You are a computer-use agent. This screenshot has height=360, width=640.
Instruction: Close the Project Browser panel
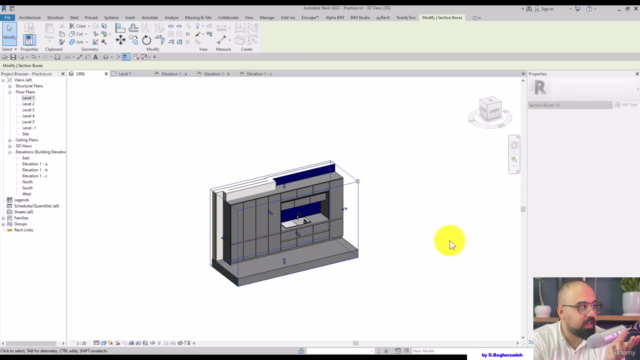63,74
